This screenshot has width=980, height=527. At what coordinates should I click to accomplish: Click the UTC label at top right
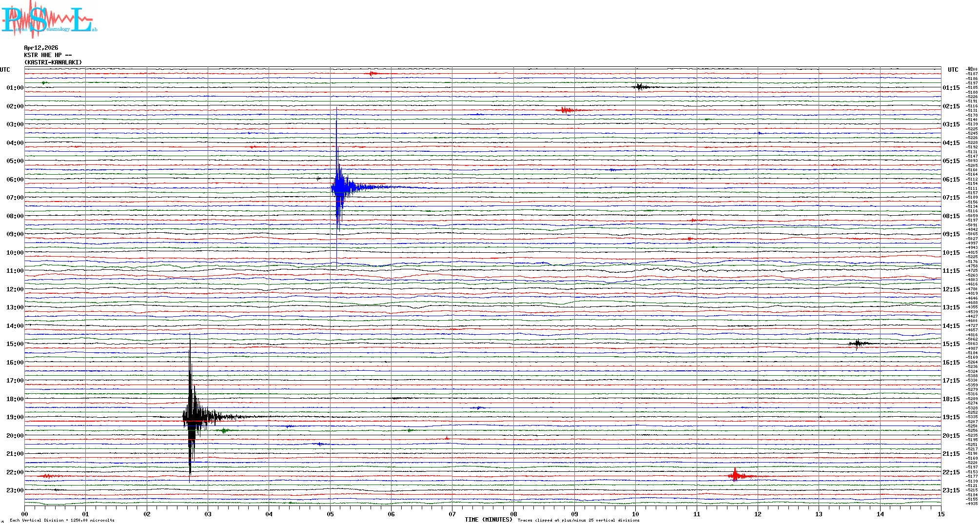(x=953, y=70)
